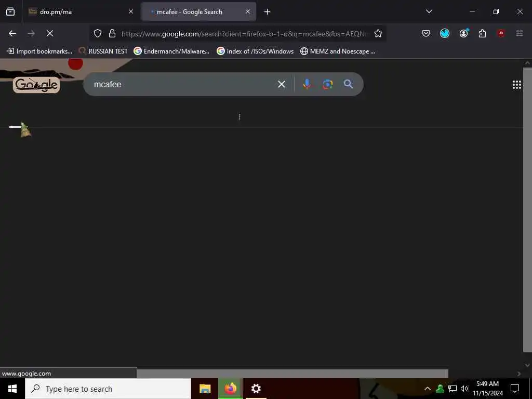Go forward with the forward arrow
Screen dimensions: 532x399
(x=31, y=33)
